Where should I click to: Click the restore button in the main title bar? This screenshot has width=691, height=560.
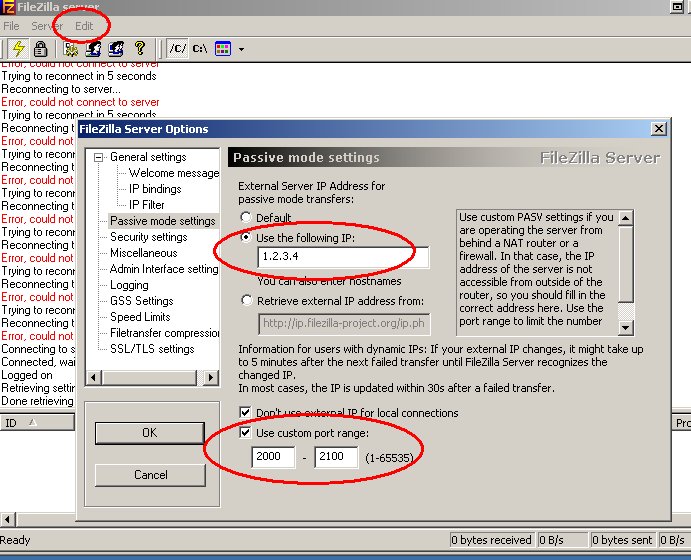coord(676,6)
